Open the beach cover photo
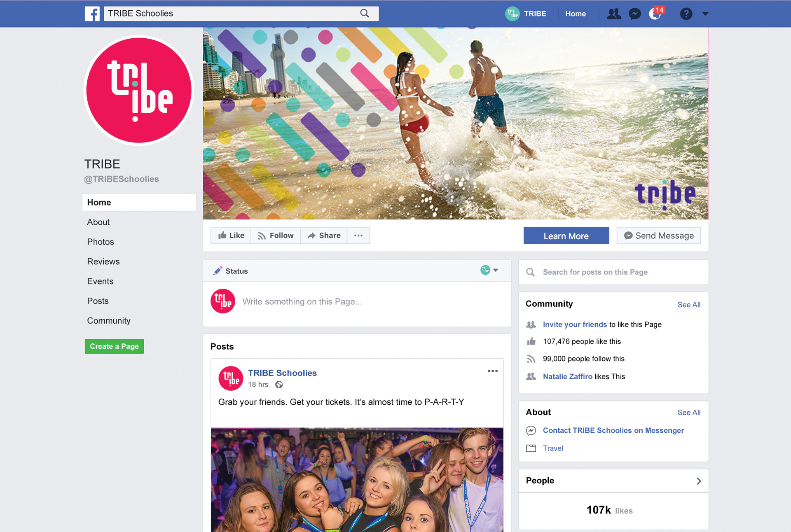The height and width of the screenshot is (532, 791). (455, 123)
